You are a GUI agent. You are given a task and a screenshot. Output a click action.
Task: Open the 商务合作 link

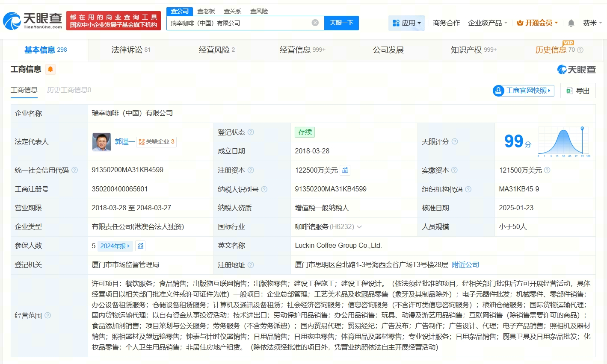[x=447, y=23]
